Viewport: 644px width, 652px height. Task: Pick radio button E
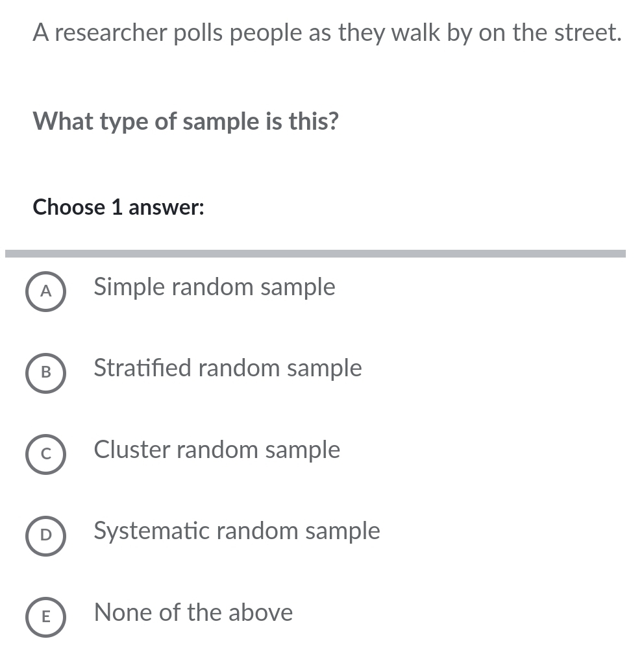[x=45, y=618]
